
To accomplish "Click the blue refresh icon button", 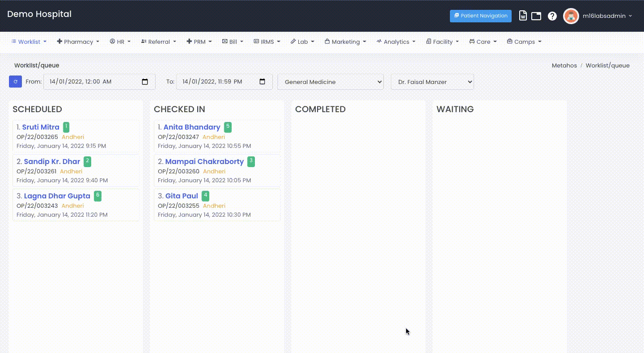I will point(15,82).
